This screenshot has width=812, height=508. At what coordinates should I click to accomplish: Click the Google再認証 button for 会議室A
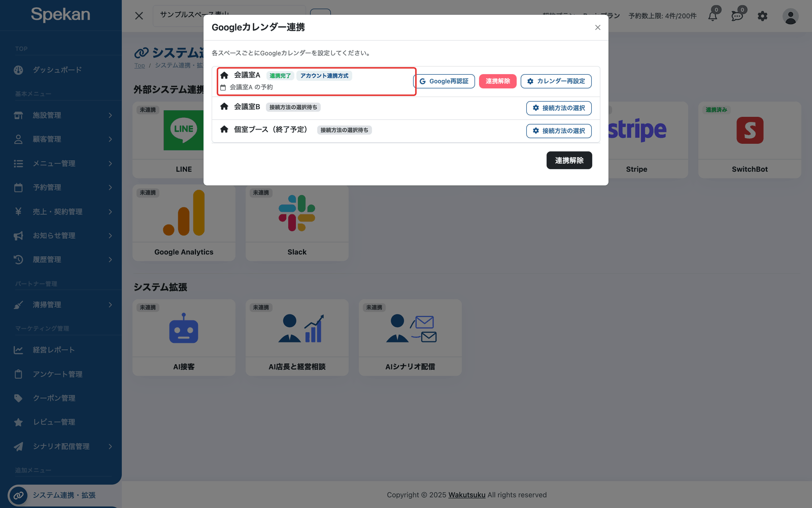[x=444, y=81]
